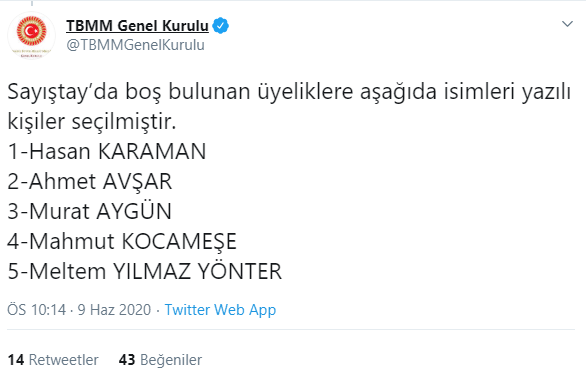
Task: Click the likes count number 43
Action: point(127,360)
